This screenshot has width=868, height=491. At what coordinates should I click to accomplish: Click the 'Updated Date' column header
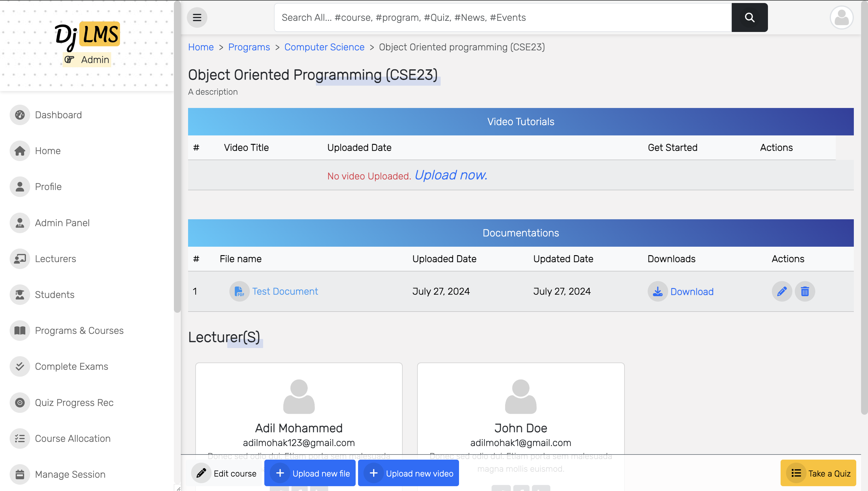click(563, 259)
